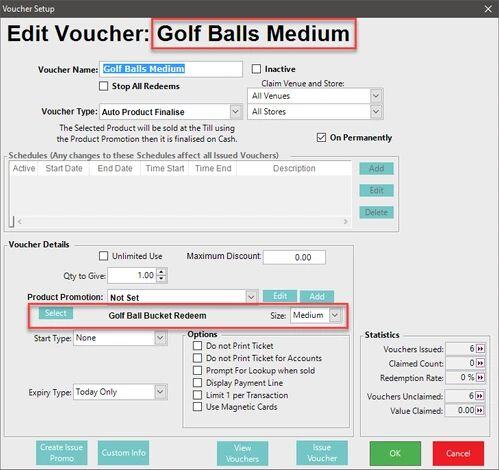Click the green OK button
This screenshot has height=470, width=499.
click(x=395, y=453)
